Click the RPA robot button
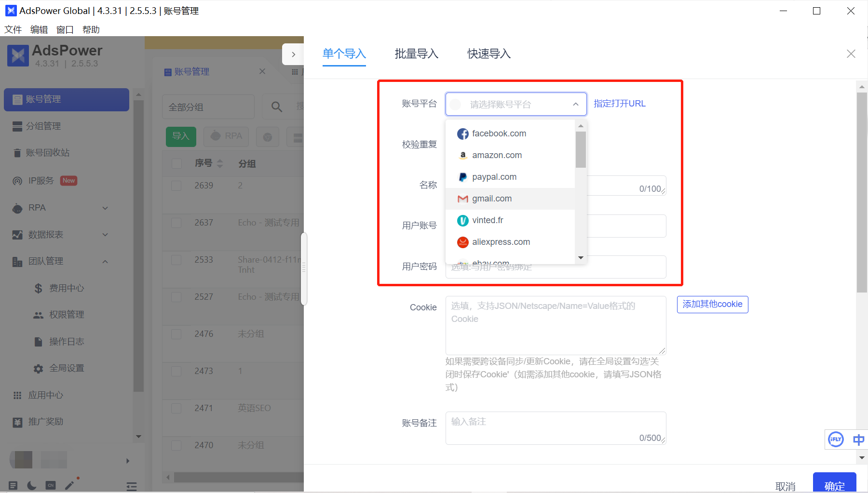The width and height of the screenshot is (868, 493). click(x=226, y=136)
